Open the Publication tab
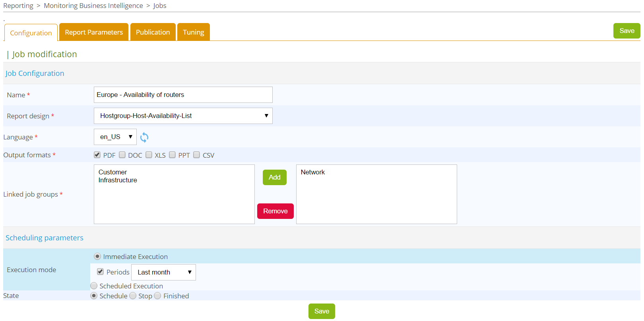The image size is (644, 321). coord(153,32)
